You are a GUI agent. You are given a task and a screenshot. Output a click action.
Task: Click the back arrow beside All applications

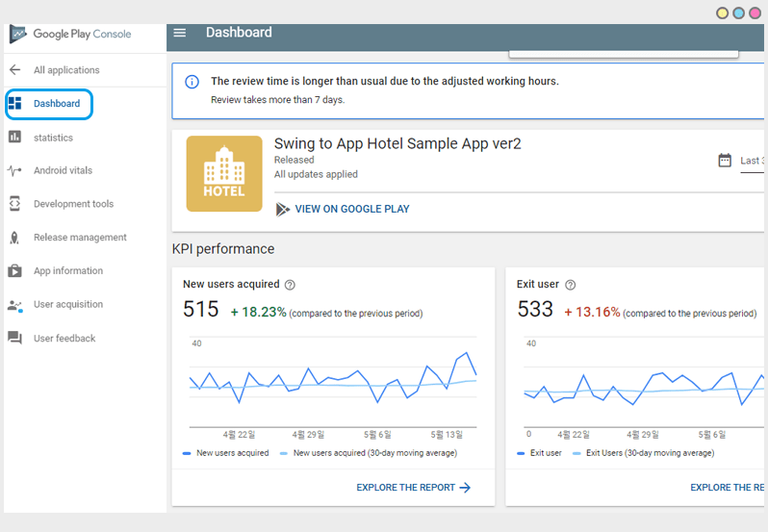14,70
